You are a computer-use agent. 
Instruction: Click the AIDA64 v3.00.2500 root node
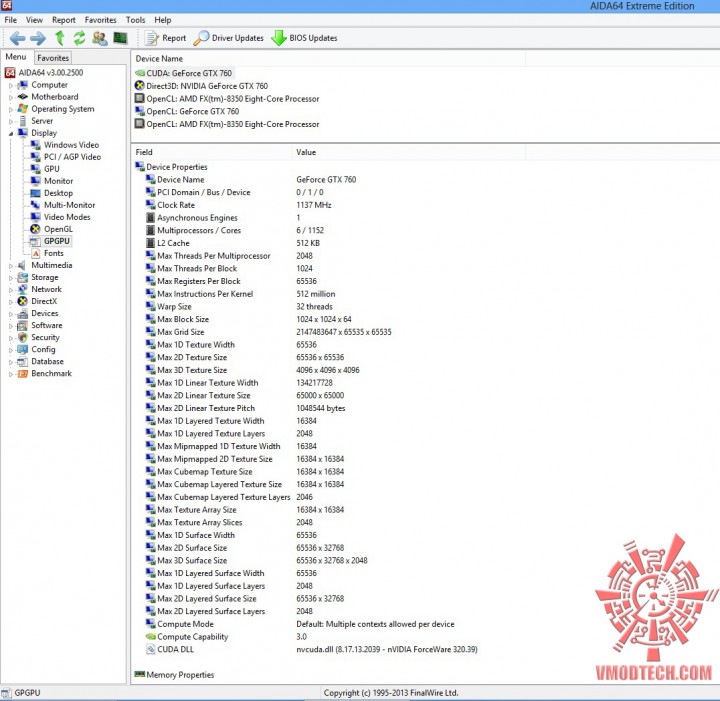pos(51,73)
